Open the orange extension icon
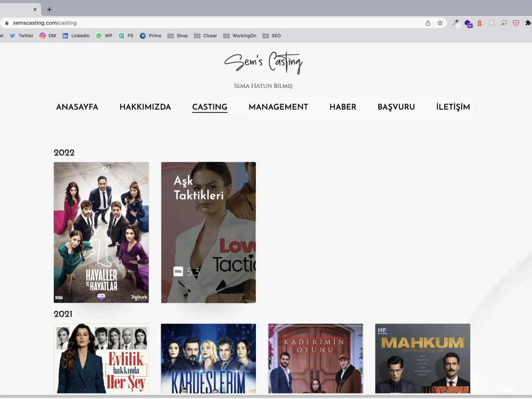Screen dimensions: 532x399 [479, 23]
